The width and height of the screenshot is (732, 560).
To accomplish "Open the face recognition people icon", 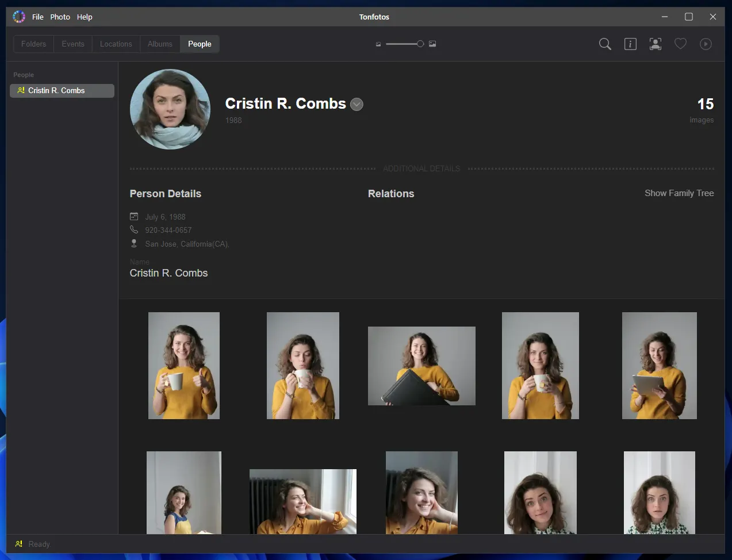I will click(x=656, y=44).
